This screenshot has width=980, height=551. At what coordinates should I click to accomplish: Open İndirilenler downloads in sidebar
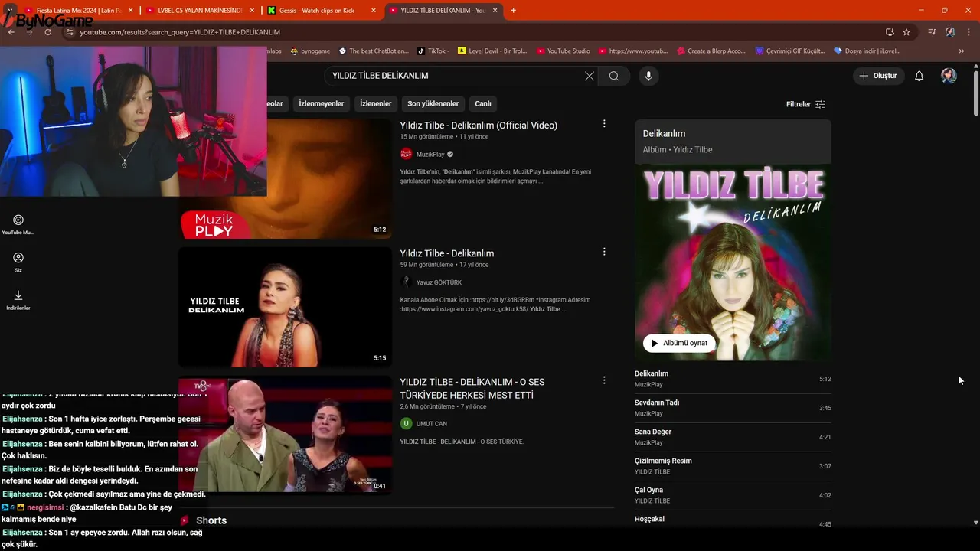[18, 300]
